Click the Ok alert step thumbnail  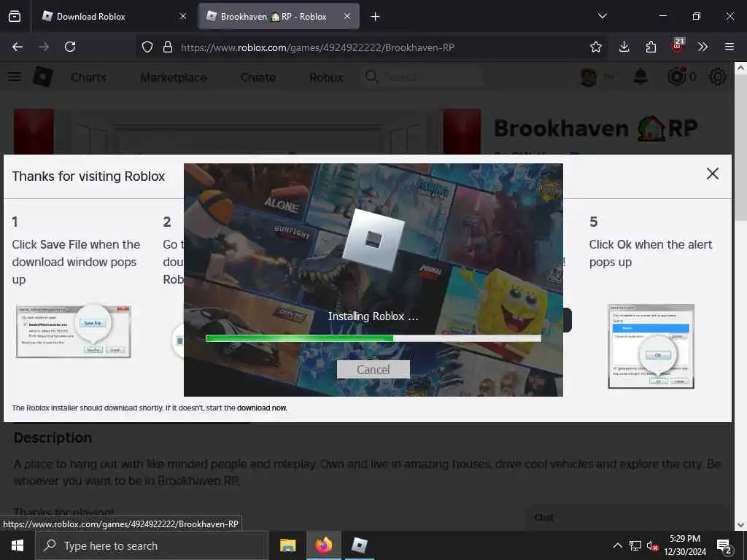651,346
